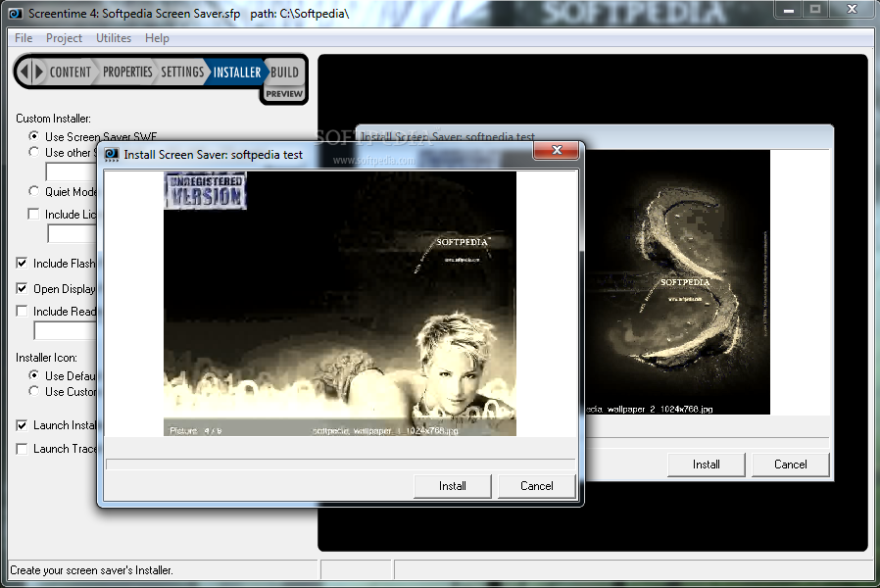Enable the Include Readme checkbox
The image size is (880, 588).
pos(22,311)
